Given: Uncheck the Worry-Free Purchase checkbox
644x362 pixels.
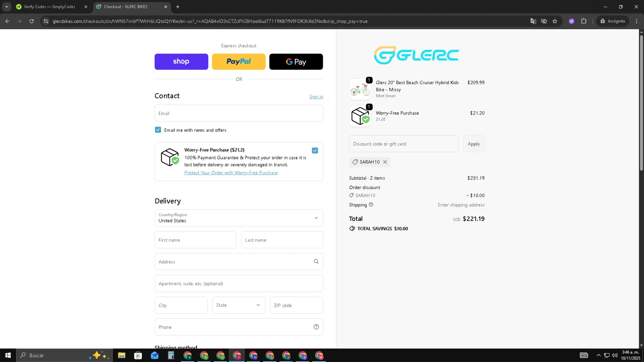Looking at the screenshot, I should click(x=315, y=151).
